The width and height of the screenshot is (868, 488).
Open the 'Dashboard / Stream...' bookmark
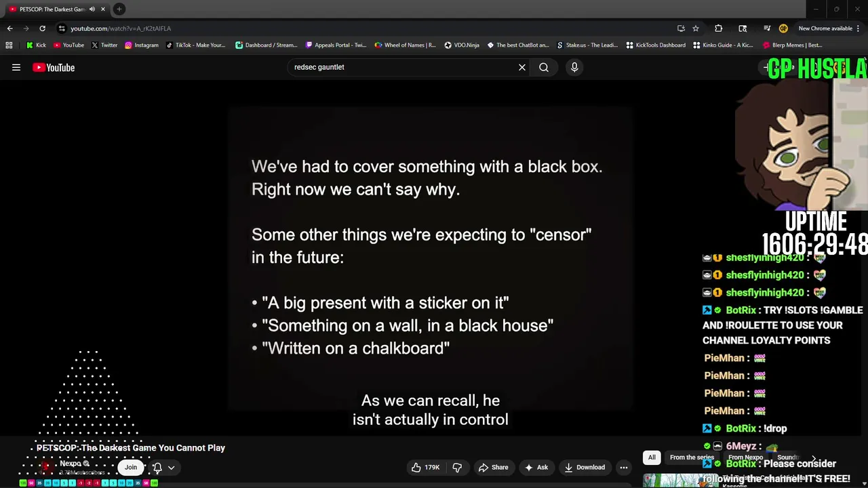coord(267,45)
